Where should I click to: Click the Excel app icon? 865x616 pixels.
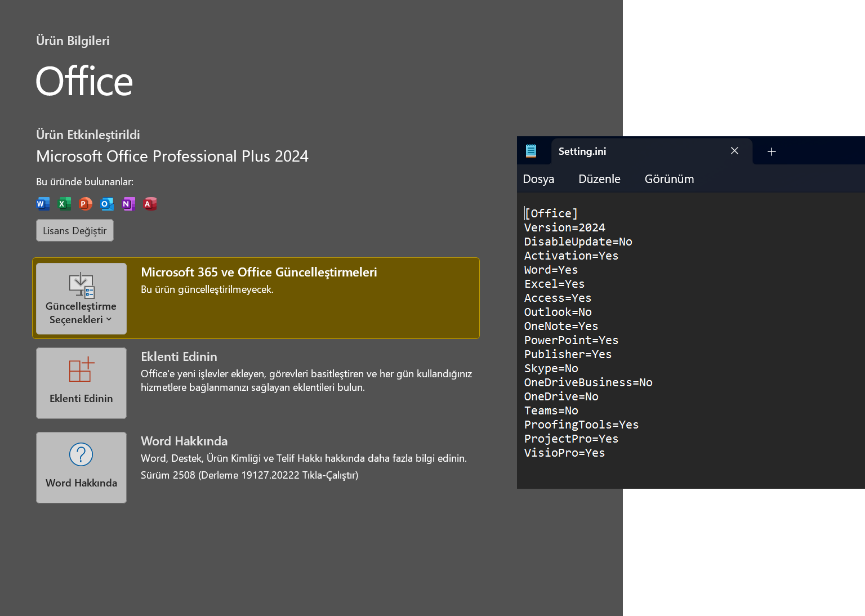64,204
